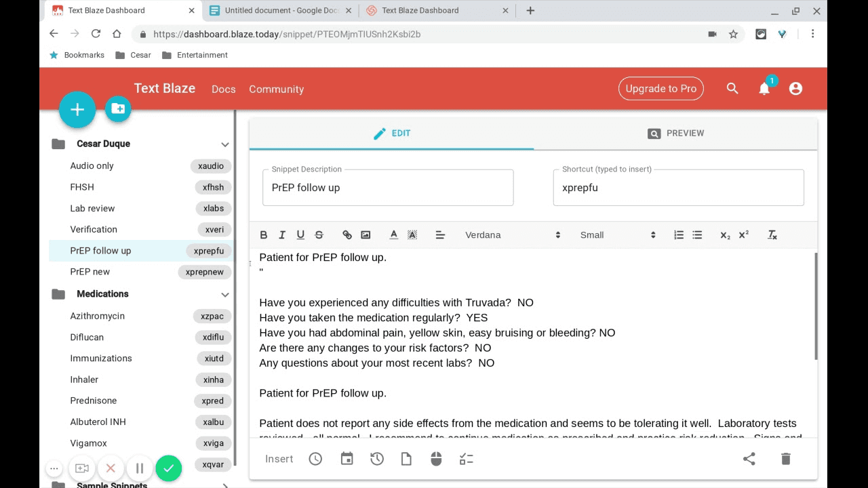Image resolution: width=868 pixels, height=488 pixels.
Task: Insert form field via checklist icon
Action: (467, 459)
